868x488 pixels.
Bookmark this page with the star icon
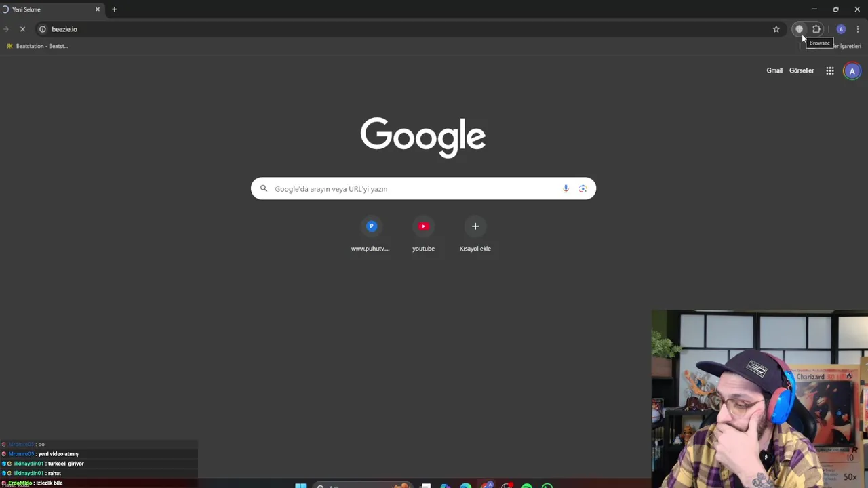(776, 29)
